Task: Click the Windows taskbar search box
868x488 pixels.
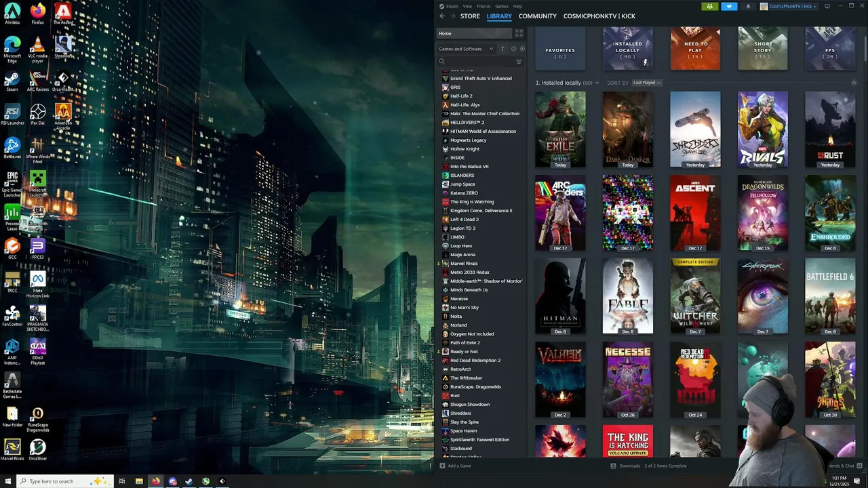Action: tap(64, 481)
